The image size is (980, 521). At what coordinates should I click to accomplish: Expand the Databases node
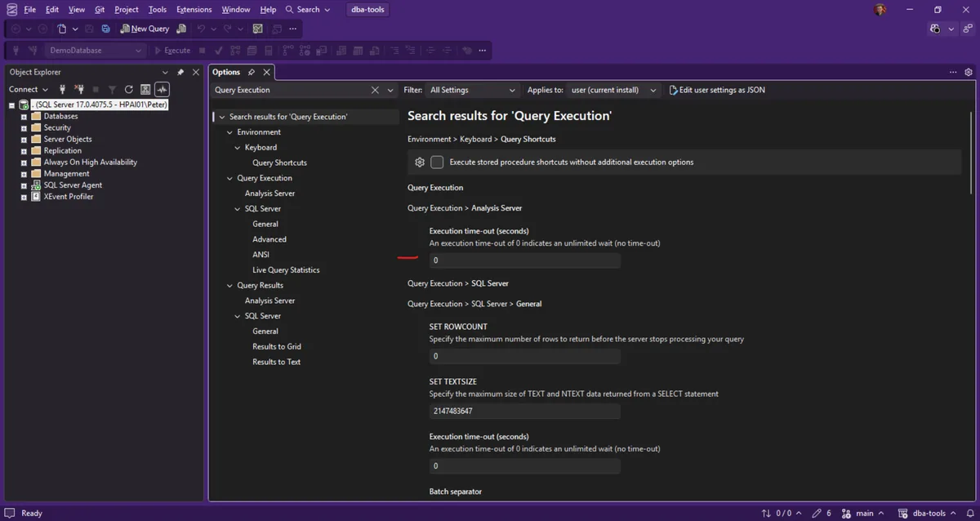point(24,117)
